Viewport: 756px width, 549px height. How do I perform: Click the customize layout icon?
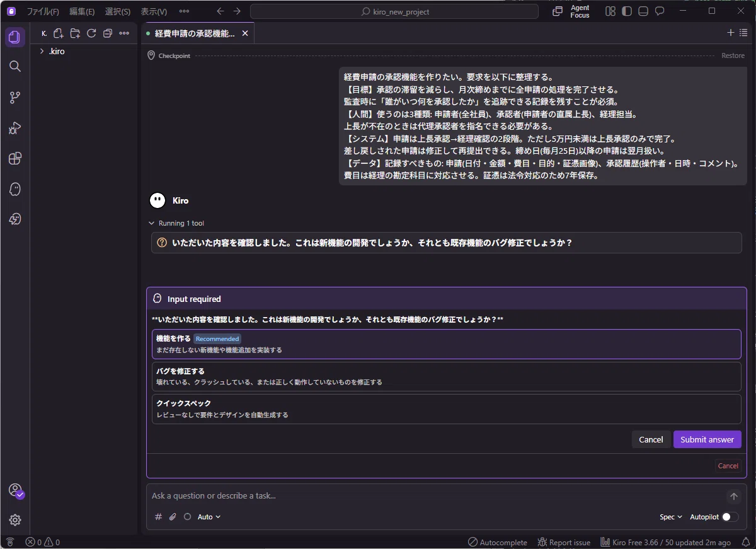coord(610,11)
